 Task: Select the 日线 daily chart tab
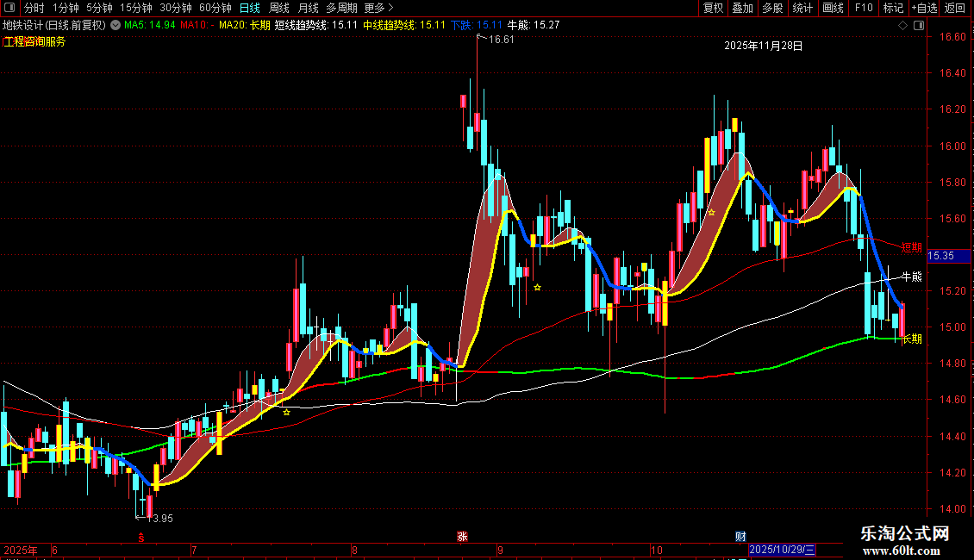point(250,8)
